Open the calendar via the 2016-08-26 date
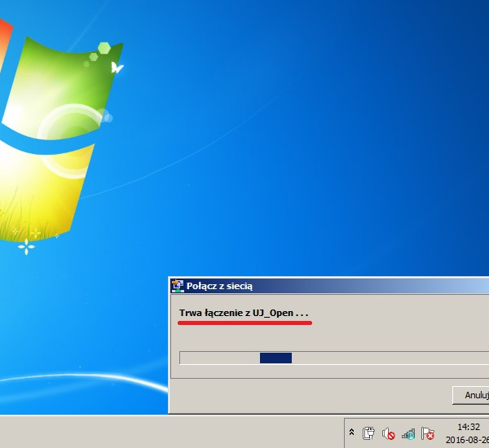 click(468, 440)
